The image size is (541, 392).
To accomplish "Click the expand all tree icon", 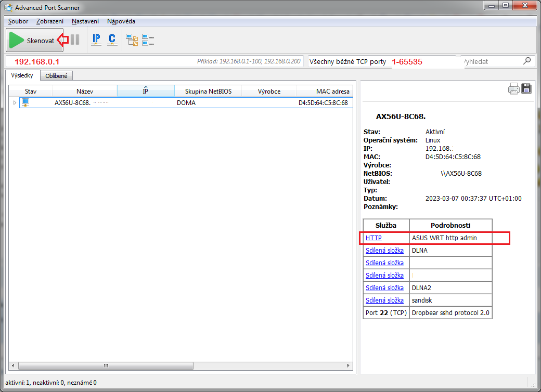I will point(132,40).
